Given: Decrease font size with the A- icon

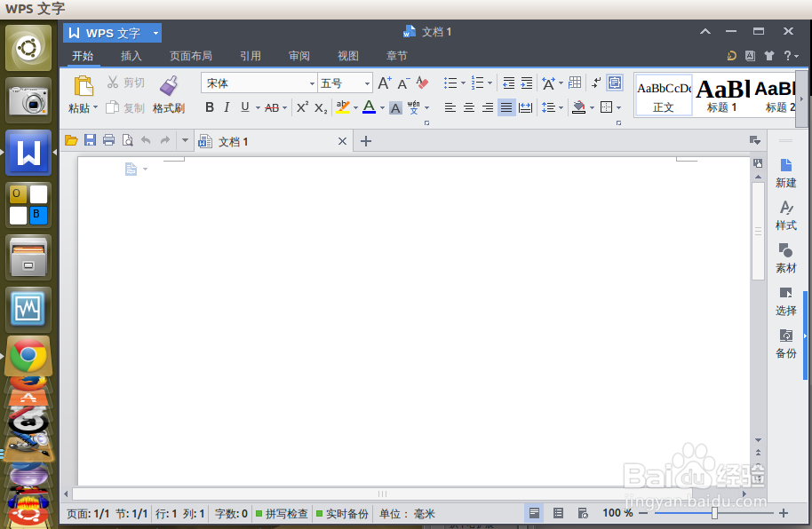Looking at the screenshot, I should tap(403, 83).
